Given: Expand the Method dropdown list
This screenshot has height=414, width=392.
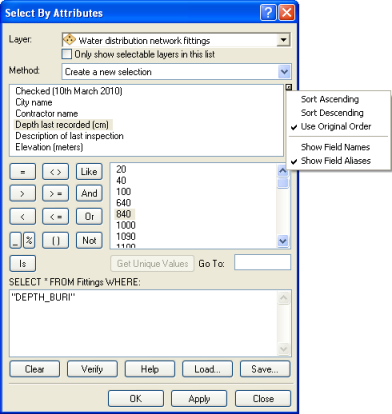Looking at the screenshot, I should pyautogui.click(x=284, y=72).
